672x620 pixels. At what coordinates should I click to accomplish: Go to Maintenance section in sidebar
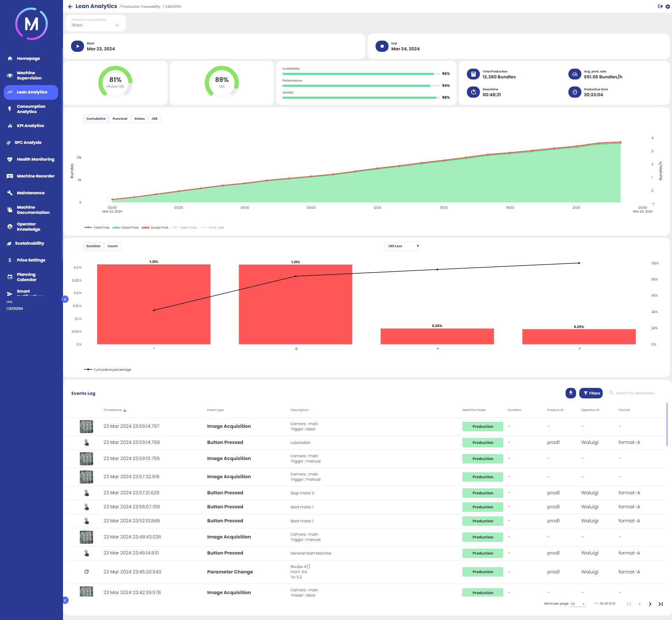pyautogui.click(x=30, y=193)
